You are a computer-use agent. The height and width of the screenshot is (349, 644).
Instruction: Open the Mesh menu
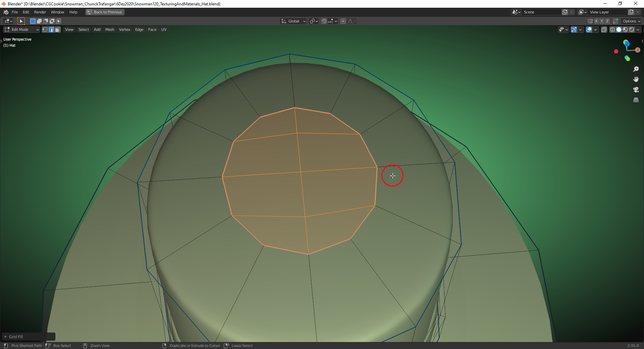point(110,30)
